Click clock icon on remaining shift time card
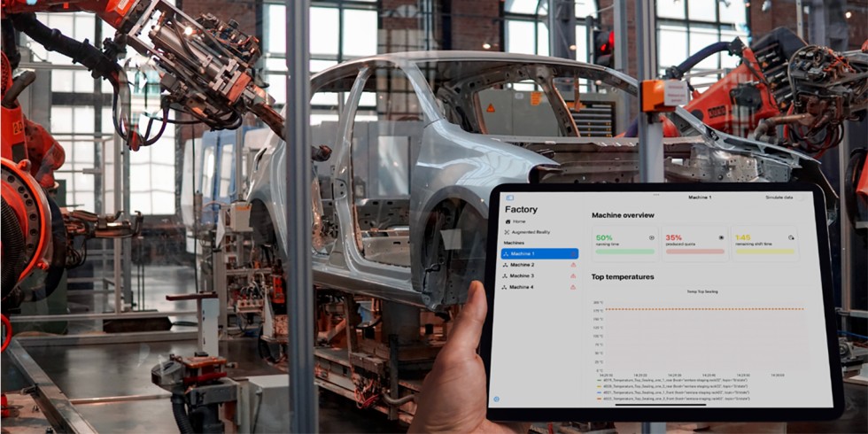The image size is (868, 434). tap(791, 237)
